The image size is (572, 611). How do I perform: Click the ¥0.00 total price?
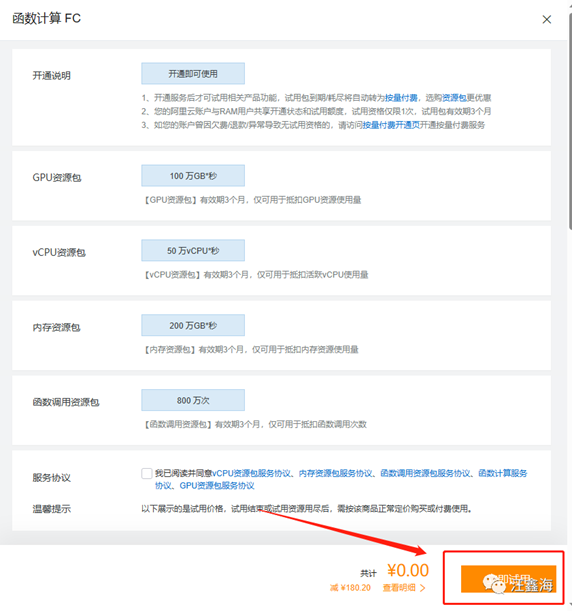[408, 570]
